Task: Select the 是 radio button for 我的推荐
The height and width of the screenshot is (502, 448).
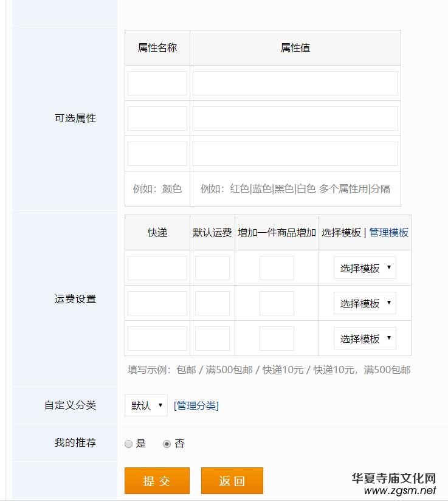Action: tap(128, 444)
